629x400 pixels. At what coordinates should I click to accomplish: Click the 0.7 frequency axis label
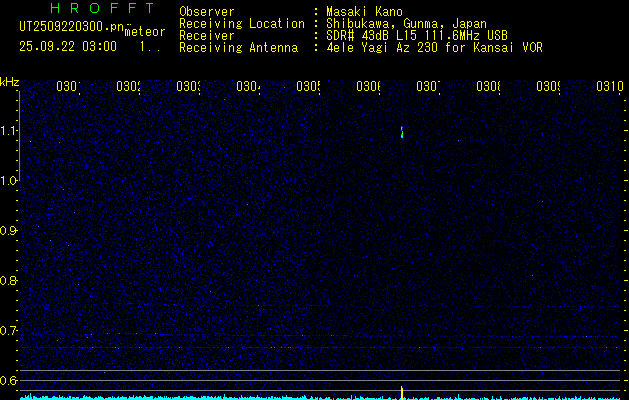[x=8, y=331]
